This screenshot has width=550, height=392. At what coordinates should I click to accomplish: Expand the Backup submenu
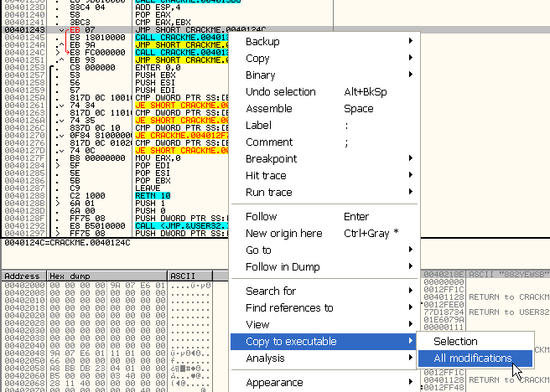(x=263, y=42)
